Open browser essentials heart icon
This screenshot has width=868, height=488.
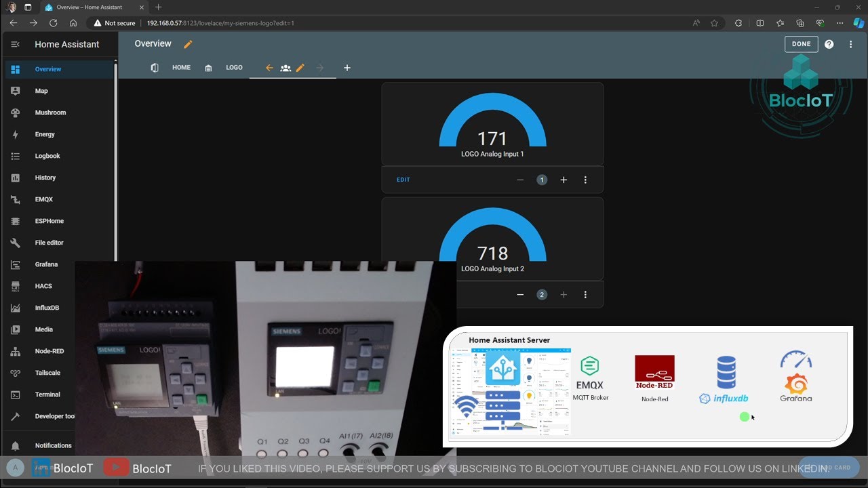820,23
